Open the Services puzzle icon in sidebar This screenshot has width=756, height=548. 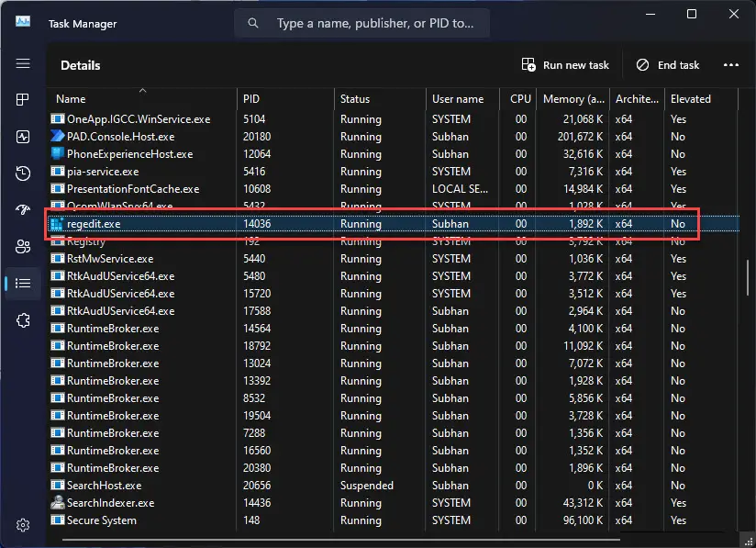23,320
